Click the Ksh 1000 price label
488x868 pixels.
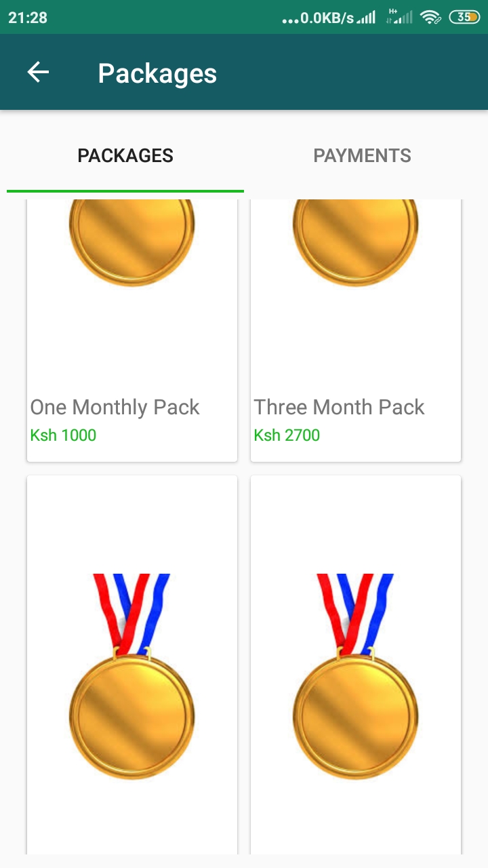63,435
